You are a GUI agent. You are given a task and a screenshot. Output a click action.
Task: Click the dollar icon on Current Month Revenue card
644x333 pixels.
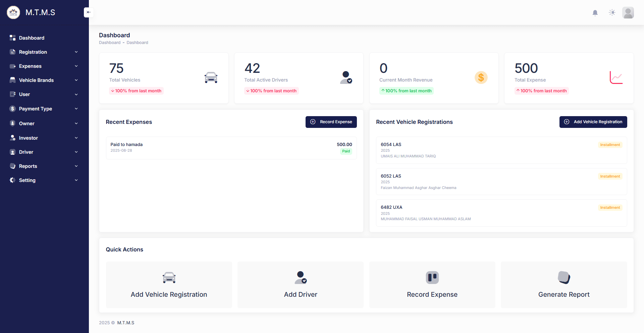click(x=481, y=77)
